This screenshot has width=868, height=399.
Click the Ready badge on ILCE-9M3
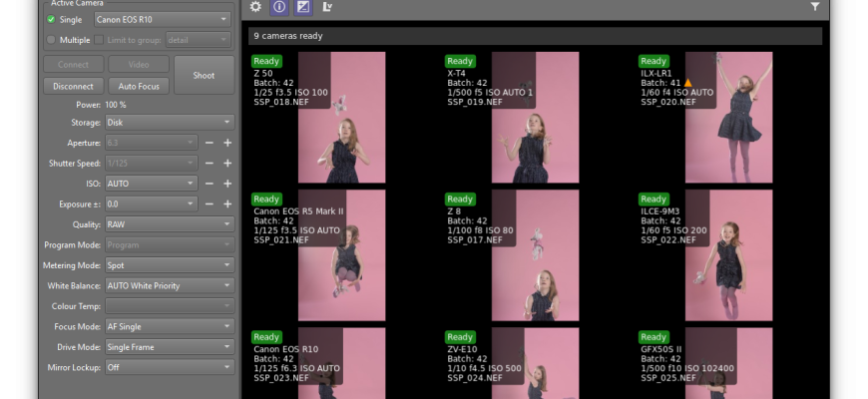coord(653,199)
